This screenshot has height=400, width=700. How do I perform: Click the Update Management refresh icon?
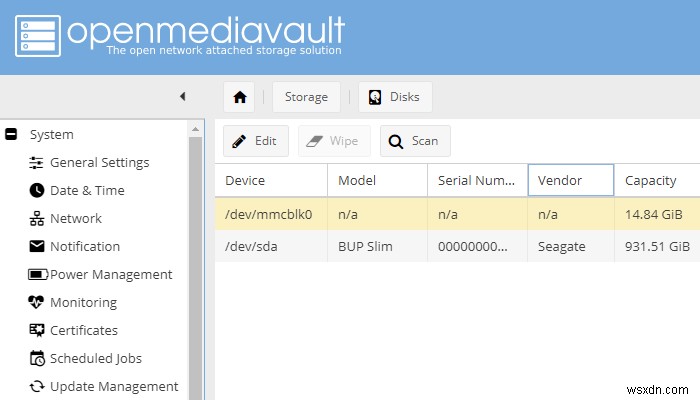click(x=37, y=386)
